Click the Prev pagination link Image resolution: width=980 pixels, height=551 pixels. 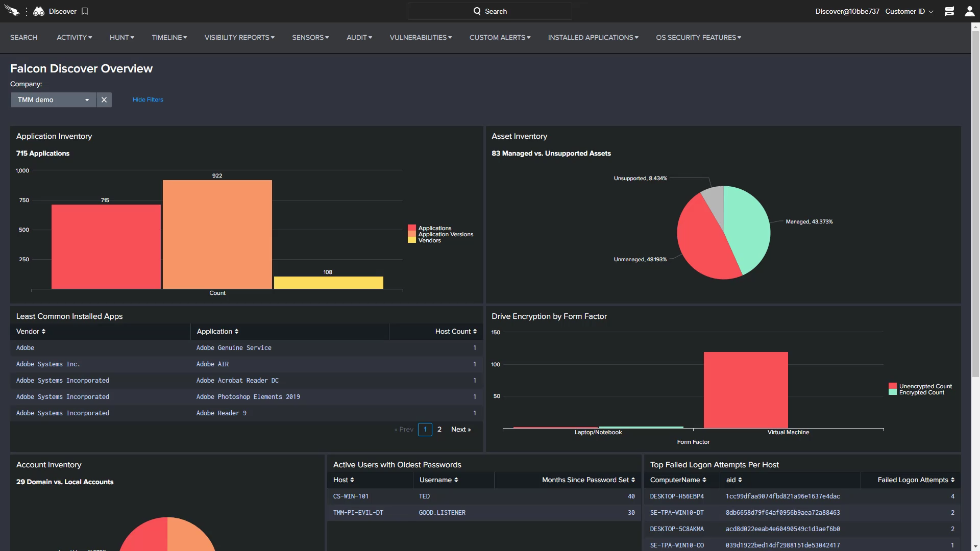(x=404, y=430)
